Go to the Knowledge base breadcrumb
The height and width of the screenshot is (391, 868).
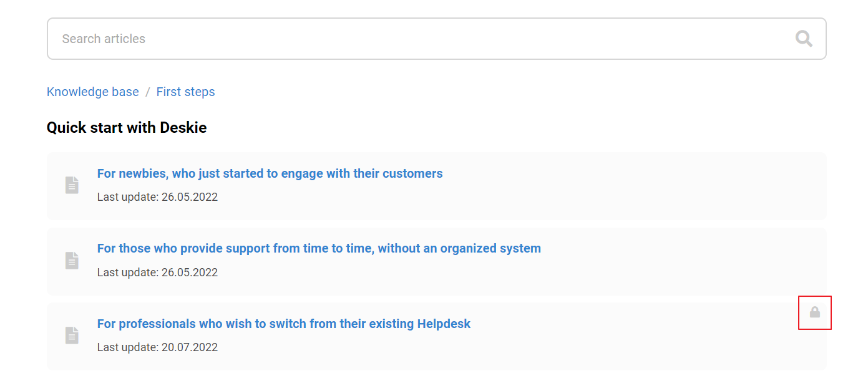(93, 92)
